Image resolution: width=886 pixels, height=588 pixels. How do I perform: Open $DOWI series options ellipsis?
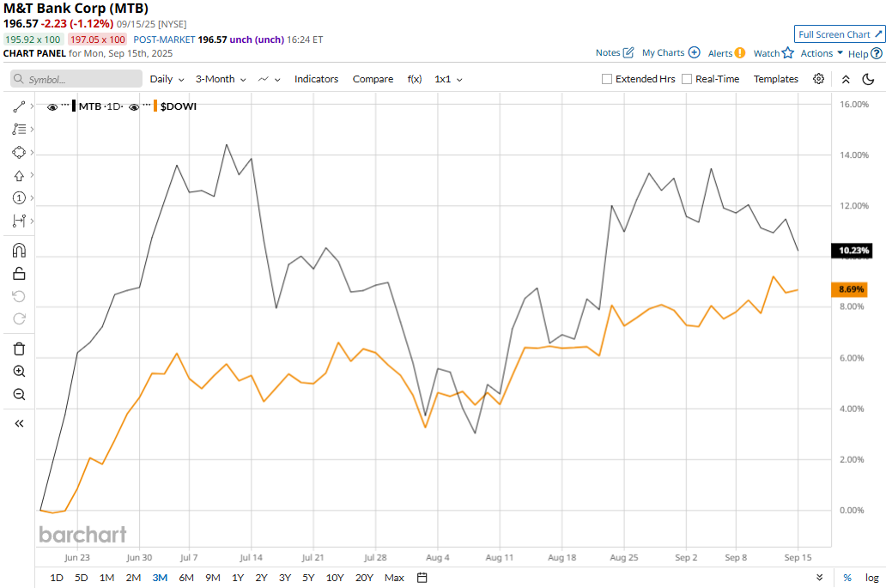147,105
